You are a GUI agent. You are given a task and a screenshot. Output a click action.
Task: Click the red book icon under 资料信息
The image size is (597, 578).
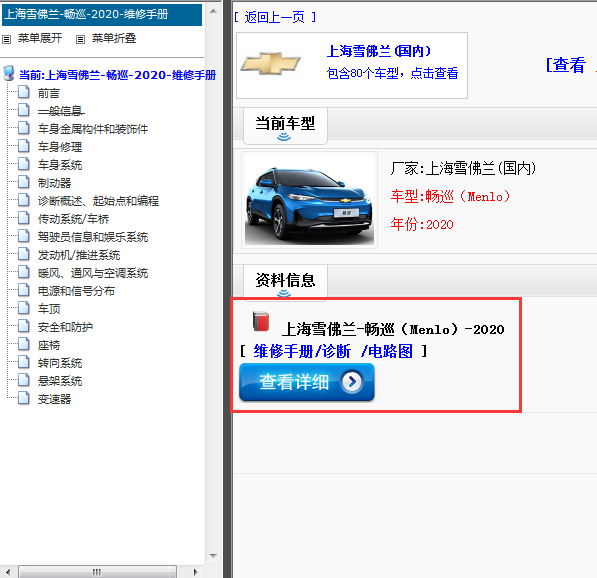pos(261,321)
